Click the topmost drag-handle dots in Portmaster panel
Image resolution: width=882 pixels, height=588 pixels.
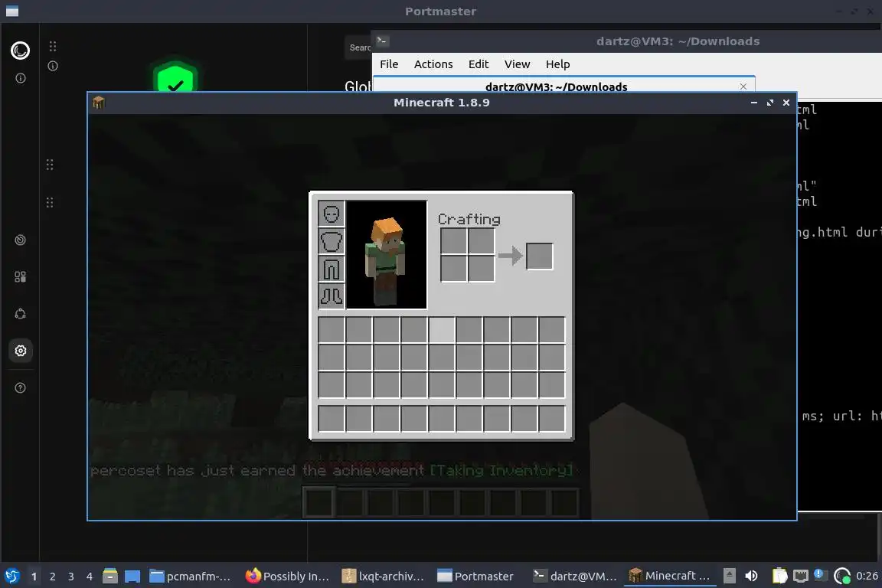click(53, 46)
